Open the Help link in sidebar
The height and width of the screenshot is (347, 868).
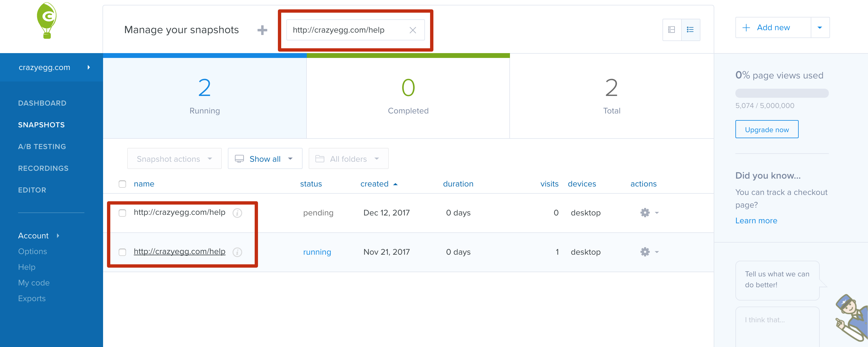click(x=27, y=267)
